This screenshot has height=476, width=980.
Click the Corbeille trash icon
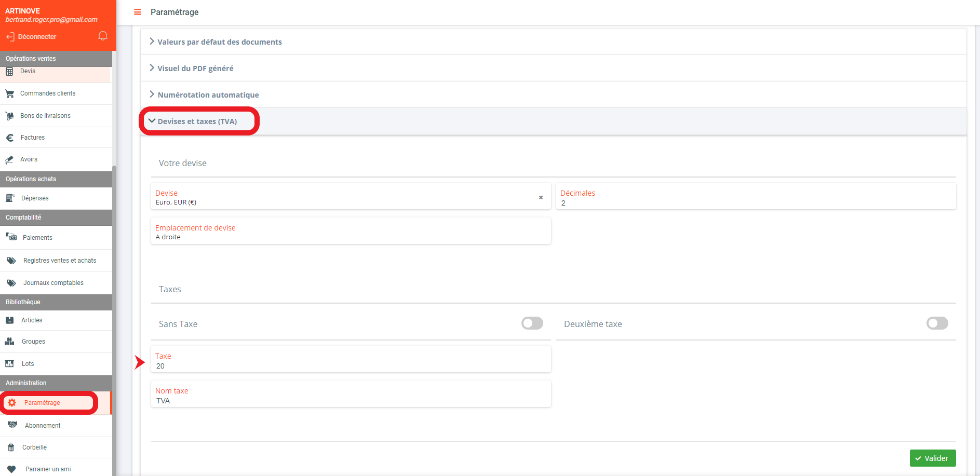coord(10,447)
